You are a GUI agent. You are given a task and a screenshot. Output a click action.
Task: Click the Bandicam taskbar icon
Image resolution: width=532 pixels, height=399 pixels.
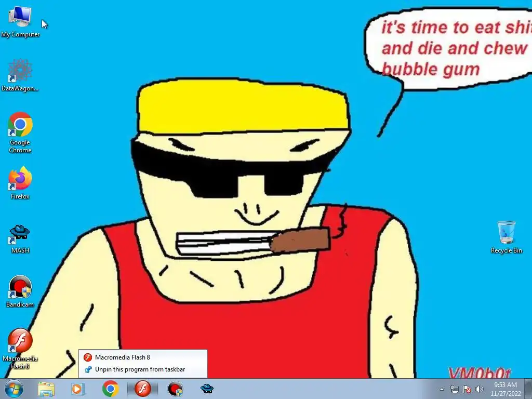[175, 389]
